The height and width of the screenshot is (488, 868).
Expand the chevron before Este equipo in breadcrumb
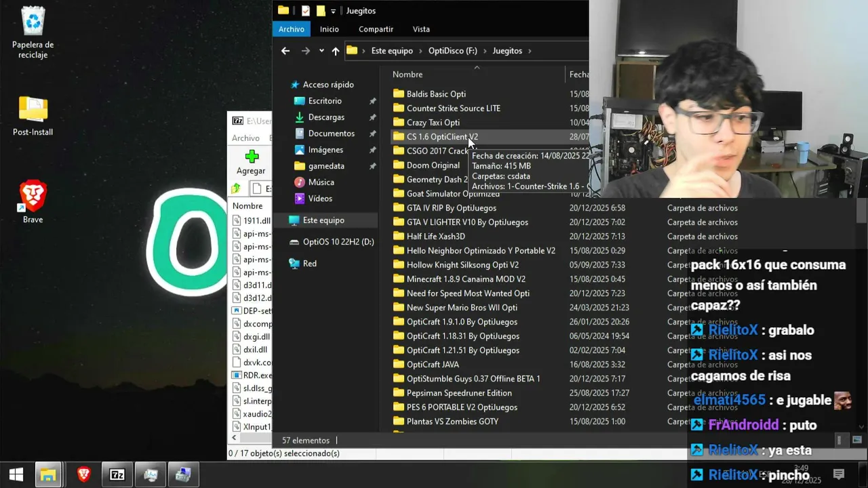pos(364,51)
